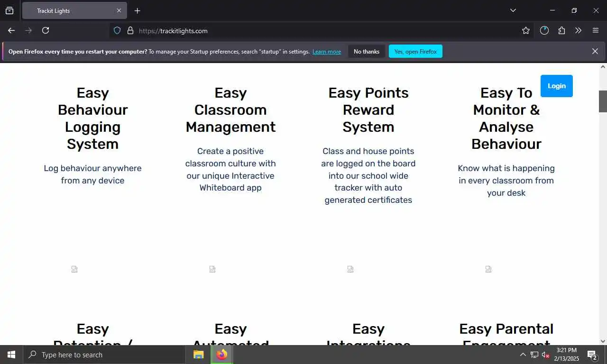Click the Easy Points Reward System heading

coord(368,110)
